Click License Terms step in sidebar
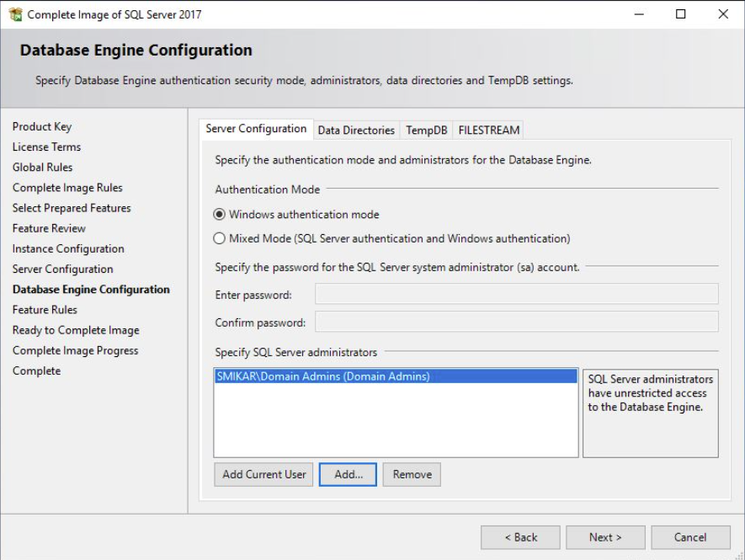The height and width of the screenshot is (560, 745). [x=46, y=147]
